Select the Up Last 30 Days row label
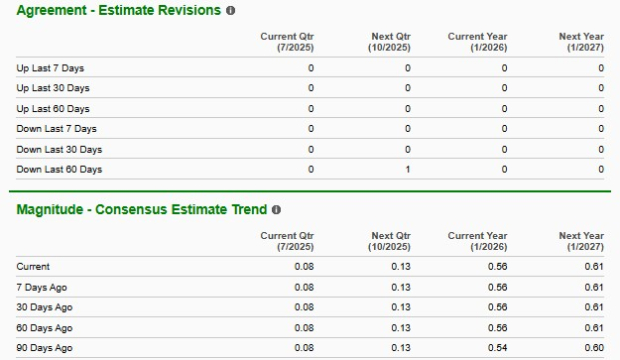This screenshot has width=620, height=360. click(53, 88)
